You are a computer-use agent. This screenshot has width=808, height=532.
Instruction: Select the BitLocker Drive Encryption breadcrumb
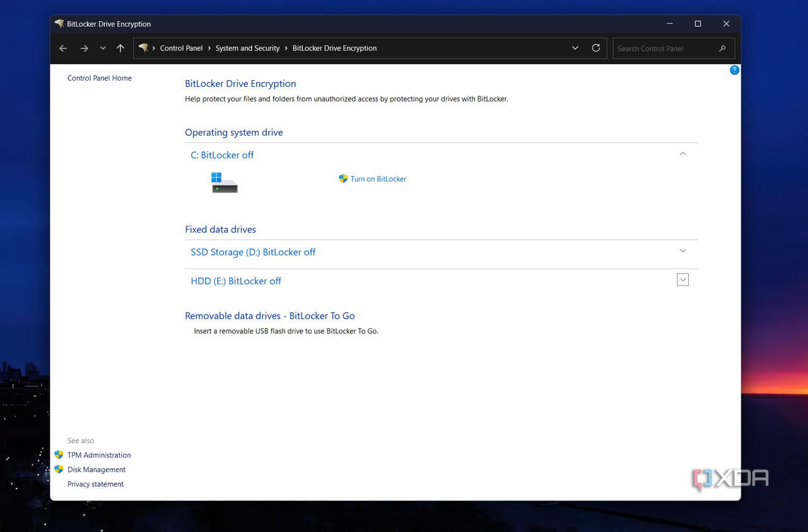[334, 49]
